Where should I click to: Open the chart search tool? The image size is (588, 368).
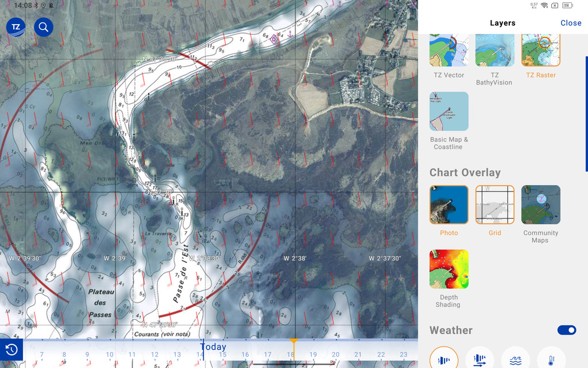click(x=44, y=27)
